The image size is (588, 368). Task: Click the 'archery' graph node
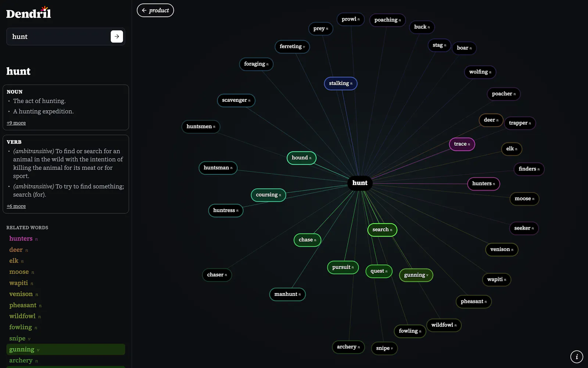(x=348, y=347)
